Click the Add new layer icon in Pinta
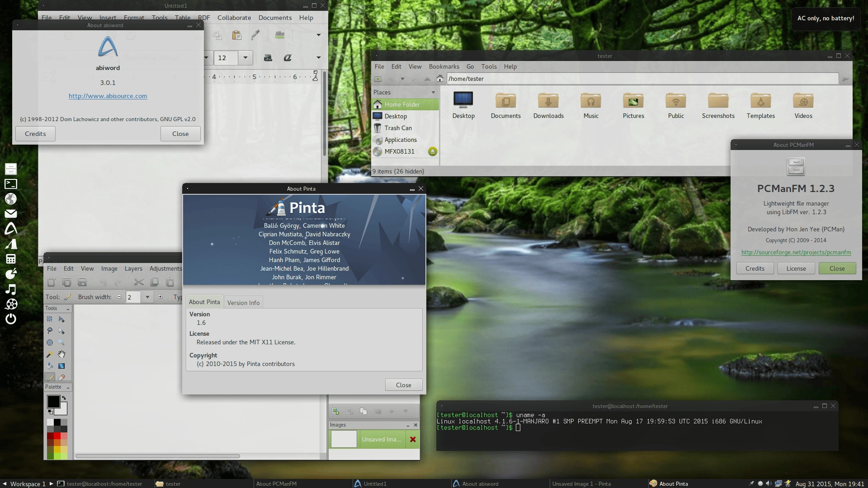 pyautogui.click(x=335, y=411)
